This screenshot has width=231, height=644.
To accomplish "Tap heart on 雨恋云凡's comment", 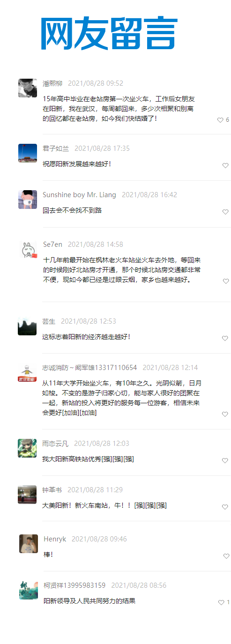I will tap(225, 460).
